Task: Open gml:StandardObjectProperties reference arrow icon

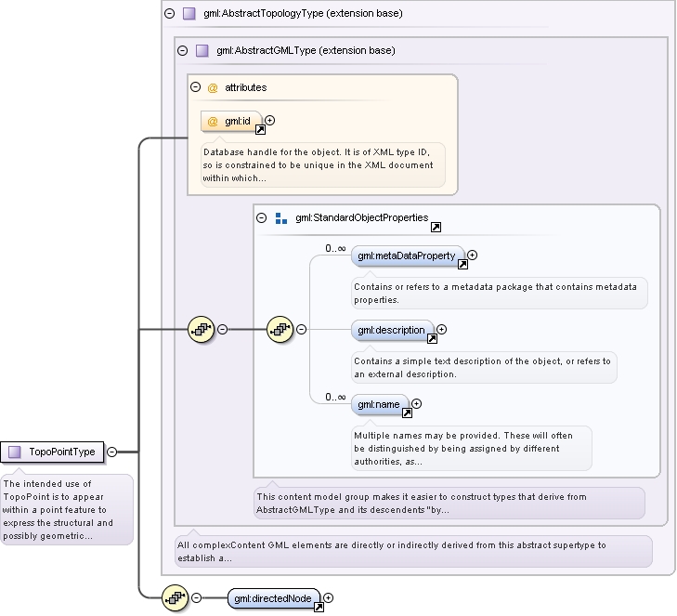Action: (x=436, y=228)
